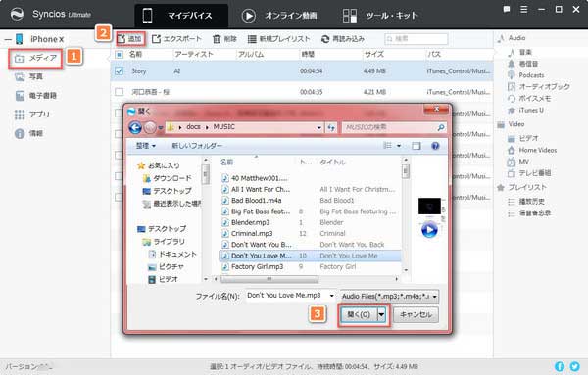Open the Facebook link in status bar

[x=560, y=366]
